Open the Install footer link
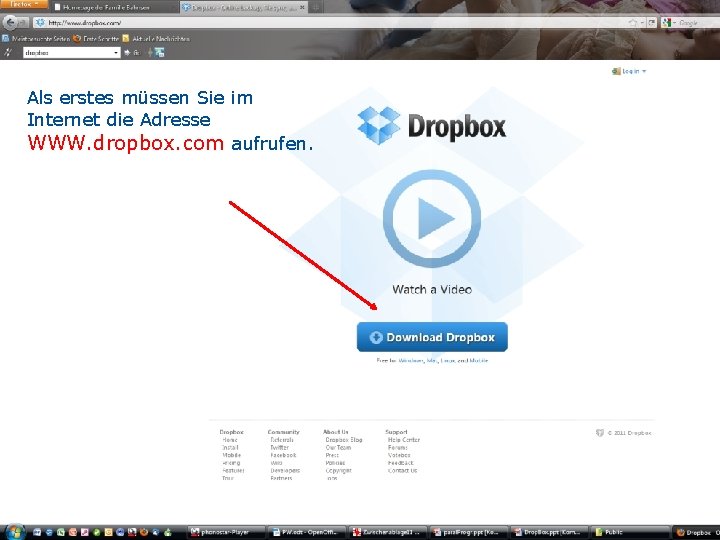The image size is (720, 540). click(230, 447)
